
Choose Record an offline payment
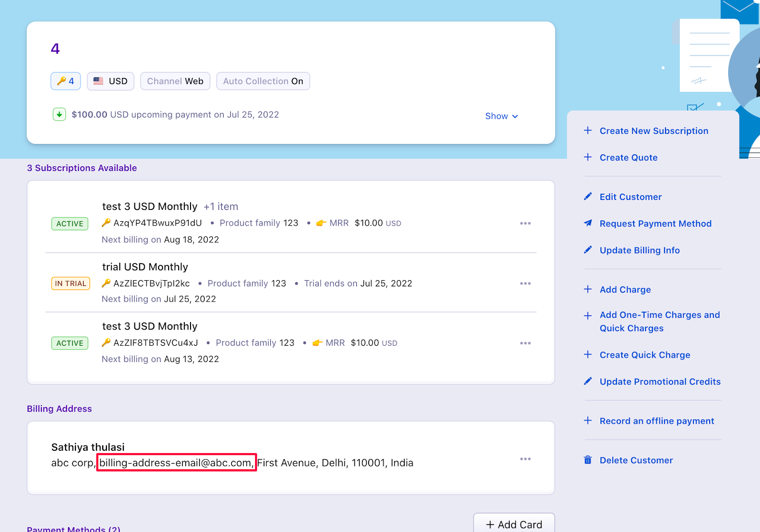click(x=656, y=421)
